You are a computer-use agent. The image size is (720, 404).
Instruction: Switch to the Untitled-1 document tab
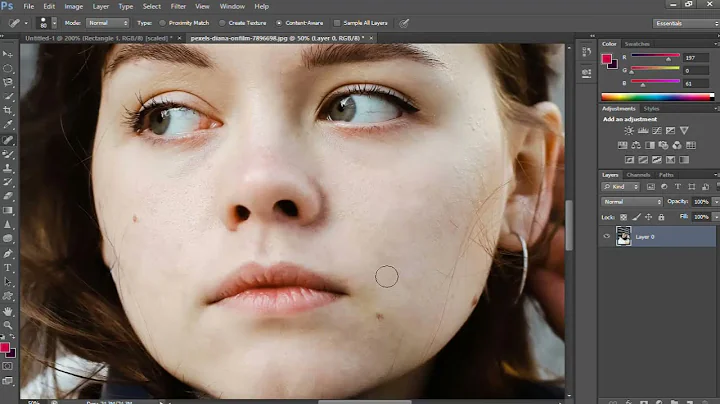click(98, 38)
